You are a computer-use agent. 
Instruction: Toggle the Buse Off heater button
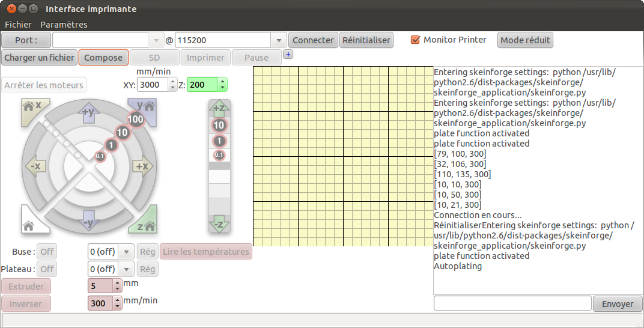point(47,252)
